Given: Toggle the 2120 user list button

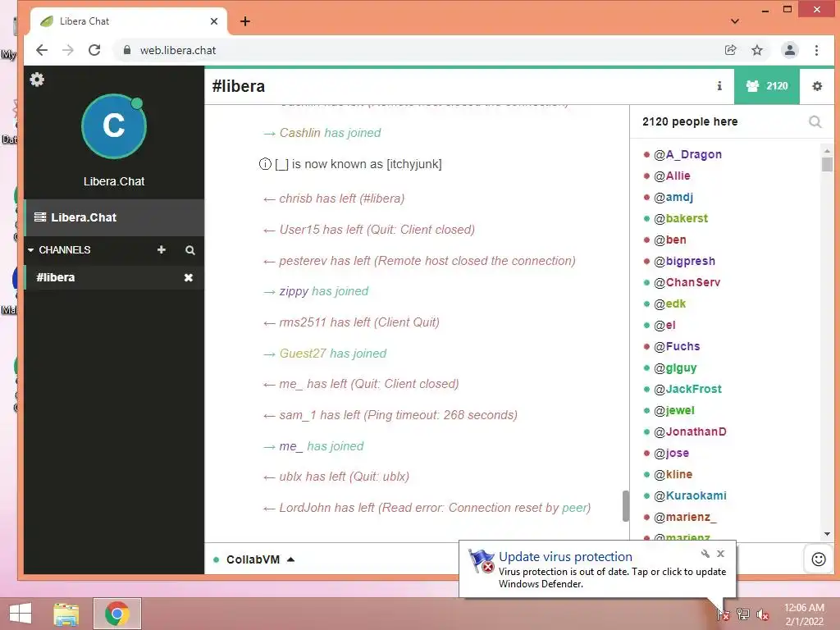Looking at the screenshot, I should [x=767, y=85].
